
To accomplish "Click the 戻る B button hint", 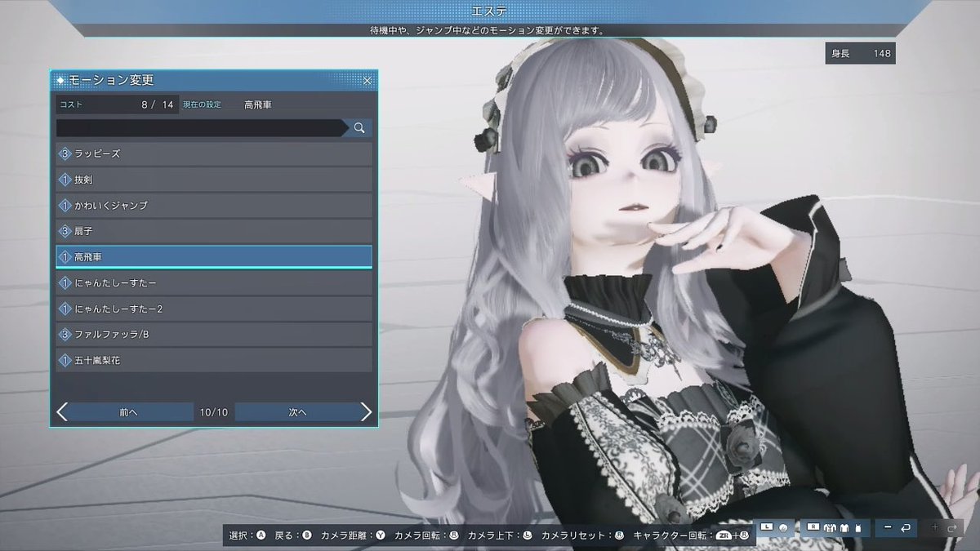I will tap(293, 535).
